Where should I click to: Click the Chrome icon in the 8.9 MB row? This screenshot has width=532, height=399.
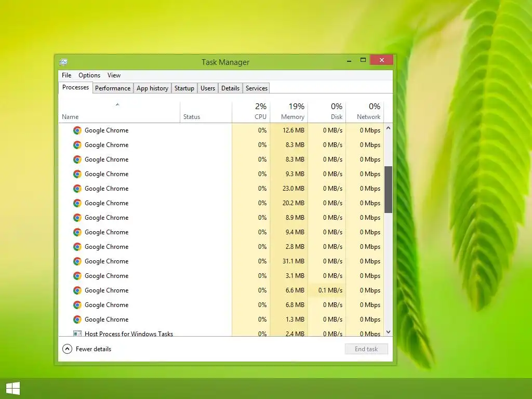click(77, 218)
